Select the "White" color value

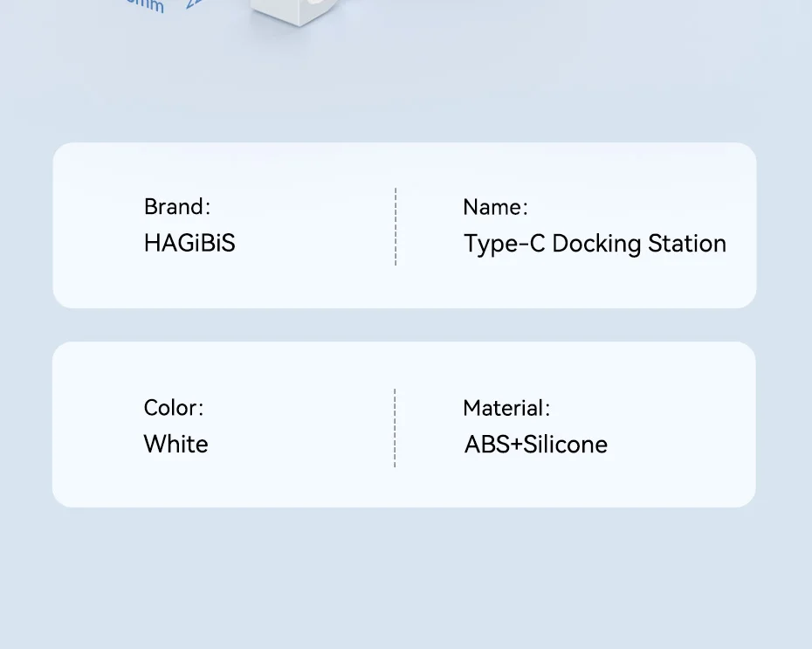[175, 444]
